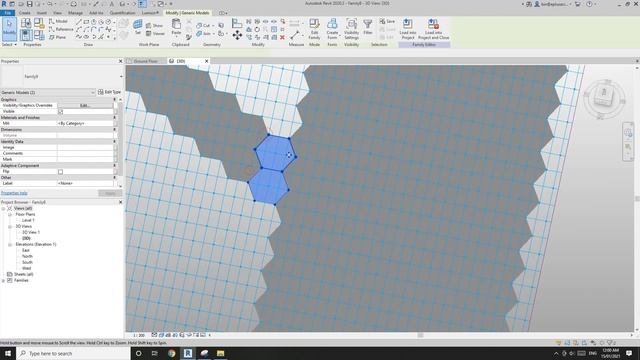
Task: Open the work plane Viewer
Action: (x=156, y=33)
